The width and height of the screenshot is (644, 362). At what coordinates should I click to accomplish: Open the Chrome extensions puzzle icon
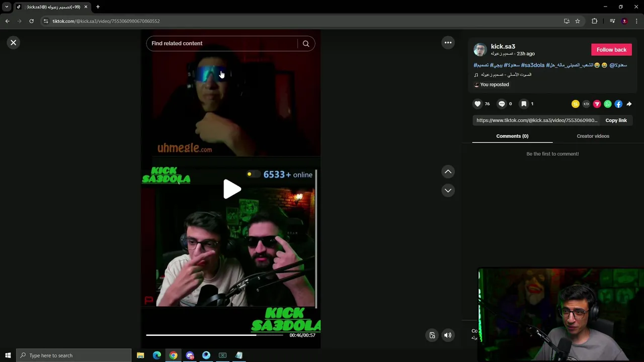(595, 21)
